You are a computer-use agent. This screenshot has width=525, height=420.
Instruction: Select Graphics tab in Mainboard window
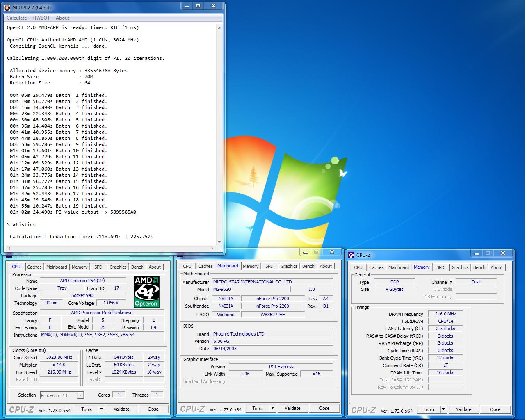[289, 266]
